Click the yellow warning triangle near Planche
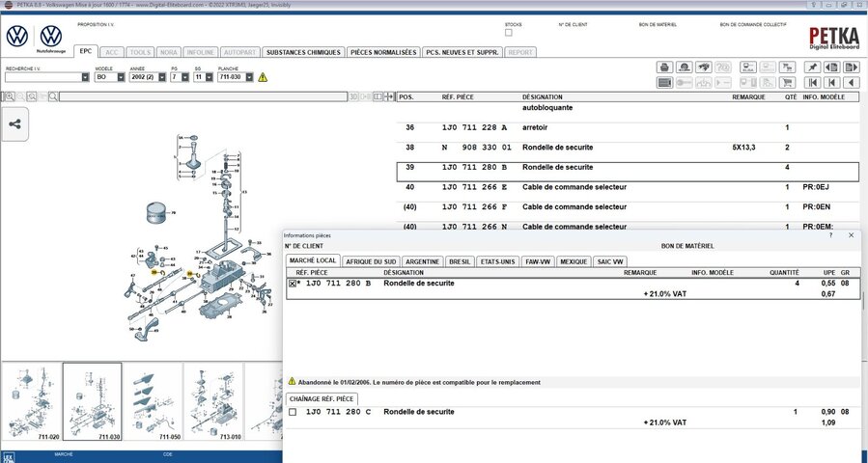868x463 pixels. pyautogui.click(x=263, y=77)
